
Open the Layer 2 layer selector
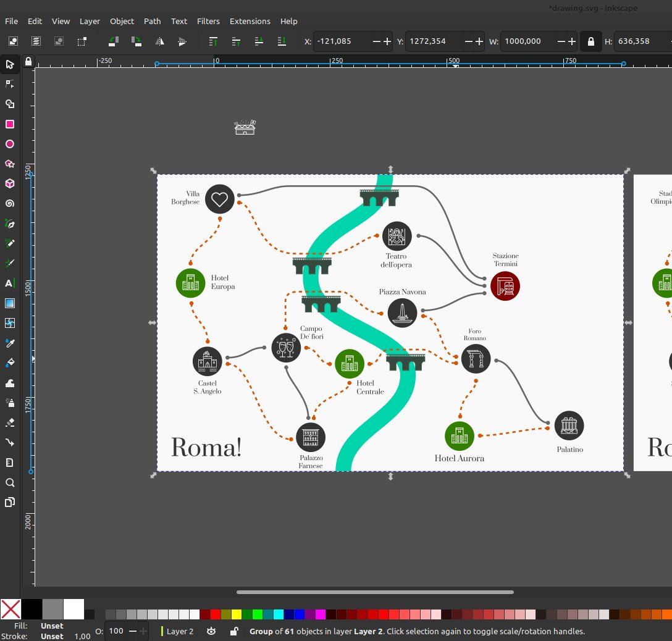tap(180, 631)
